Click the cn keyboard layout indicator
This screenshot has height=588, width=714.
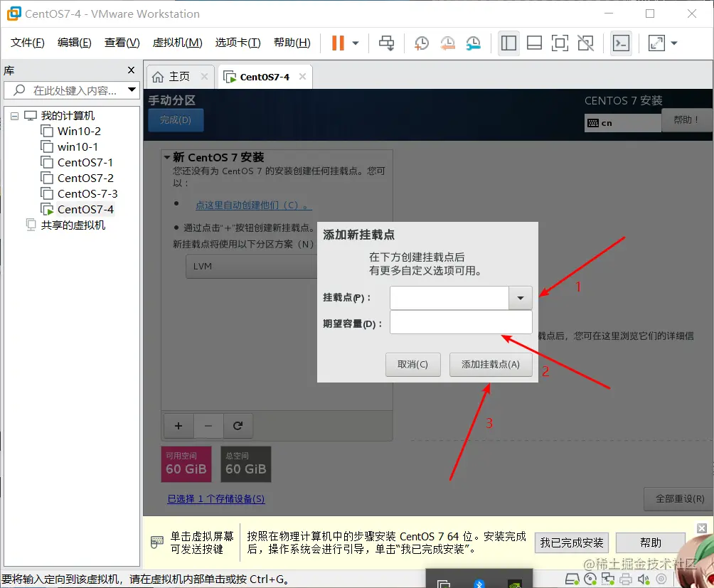click(x=622, y=123)
